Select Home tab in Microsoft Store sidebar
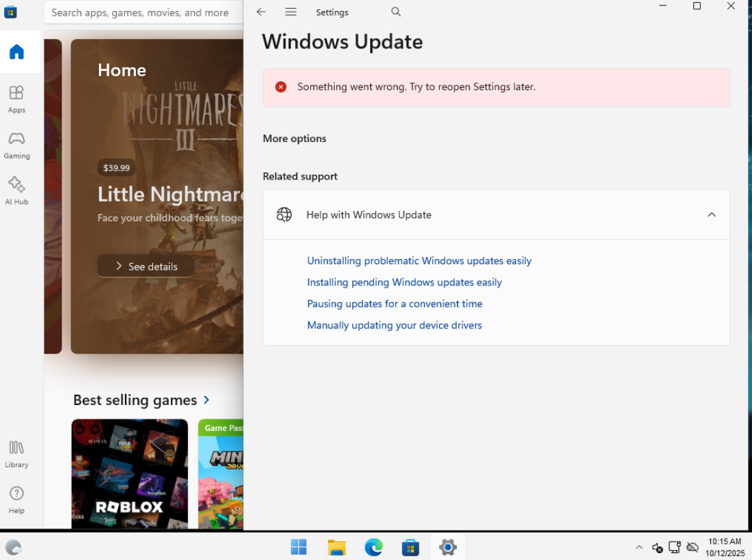Screen dimensions: 752x560 (x=17, y=52)
